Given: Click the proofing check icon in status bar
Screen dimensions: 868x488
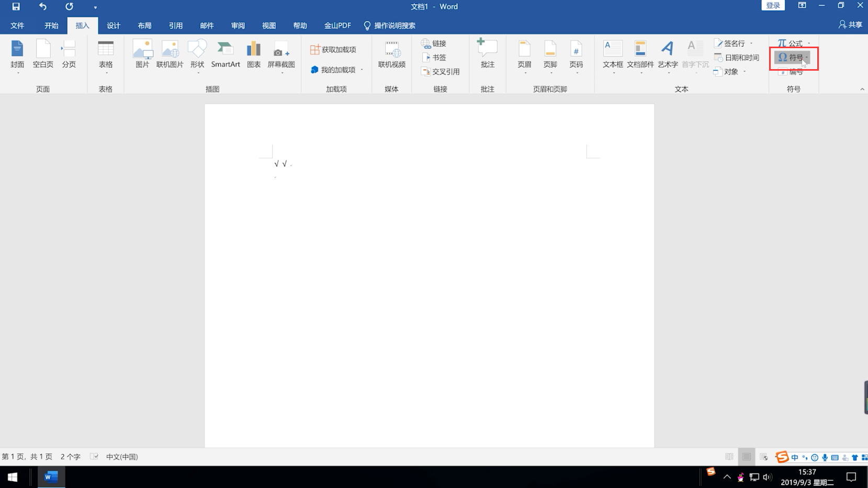Looking at the screenshot, I should [94, 457].
